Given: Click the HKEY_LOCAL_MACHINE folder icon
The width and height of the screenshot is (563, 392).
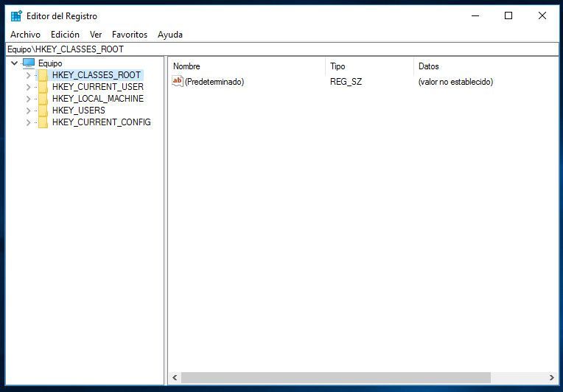Looking at the screenshot, I should point(43,99).
